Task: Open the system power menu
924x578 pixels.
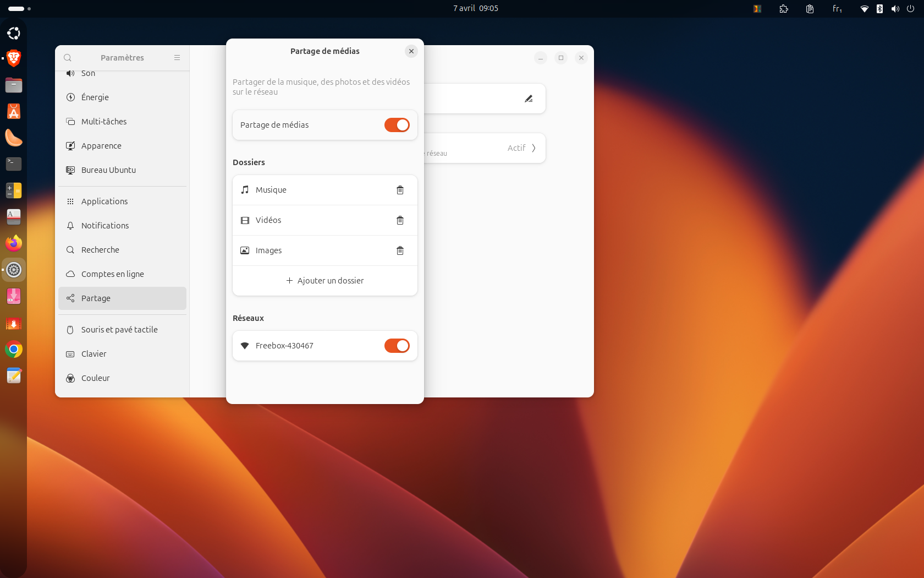Action: (911, 9)
